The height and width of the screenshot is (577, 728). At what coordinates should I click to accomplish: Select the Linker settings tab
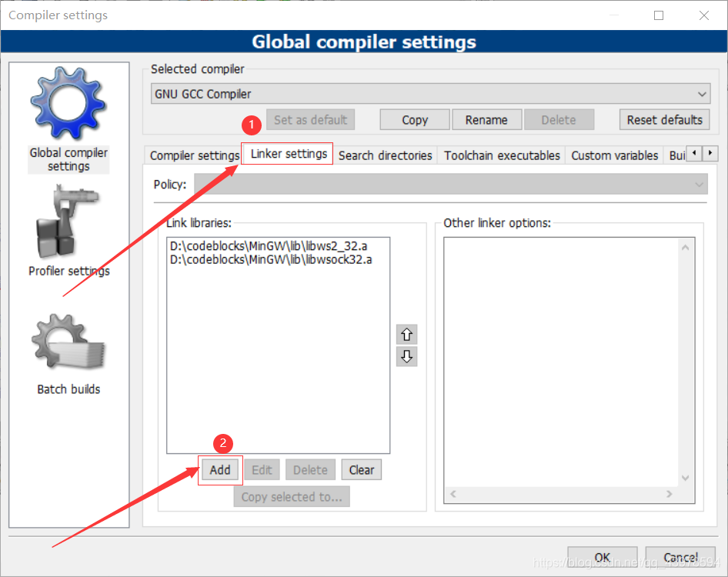[289, 154]
